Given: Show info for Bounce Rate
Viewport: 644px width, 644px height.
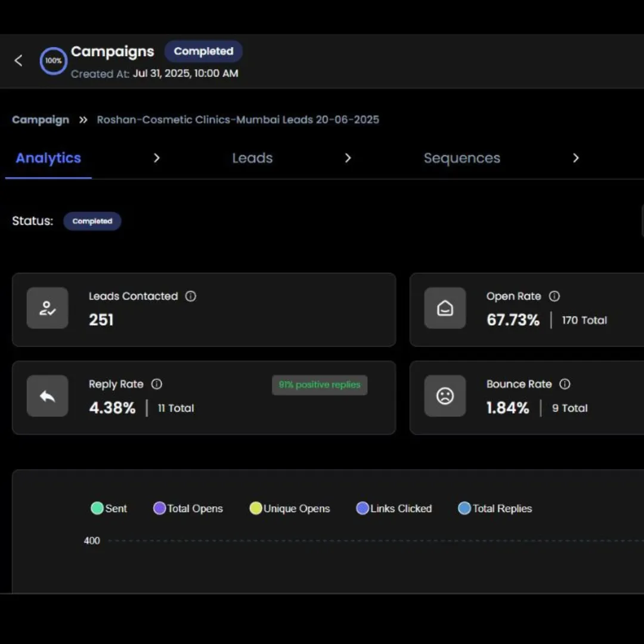Looking at the screenshot, I should [x=565, y=384].
